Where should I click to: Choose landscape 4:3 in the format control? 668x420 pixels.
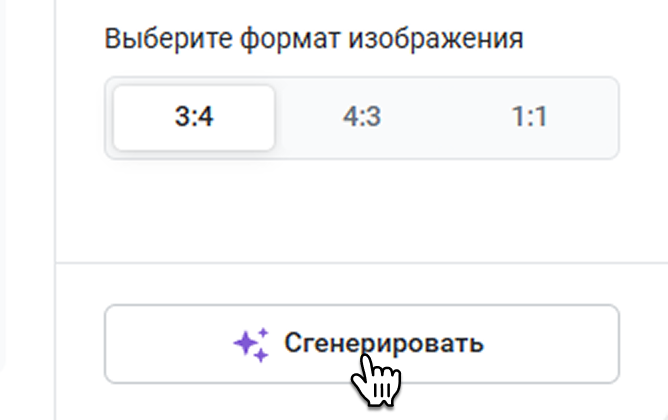click(362, 118)
